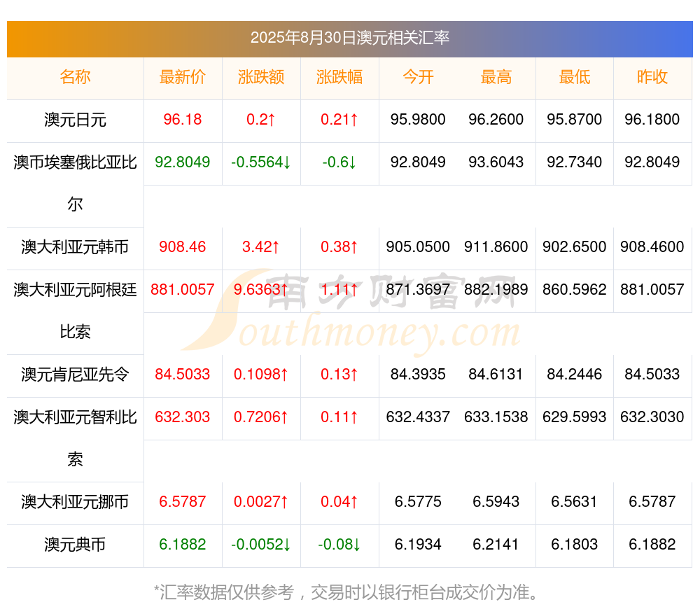Click the 名称 column header
700x614 pixels.
(x=75, y=77)
